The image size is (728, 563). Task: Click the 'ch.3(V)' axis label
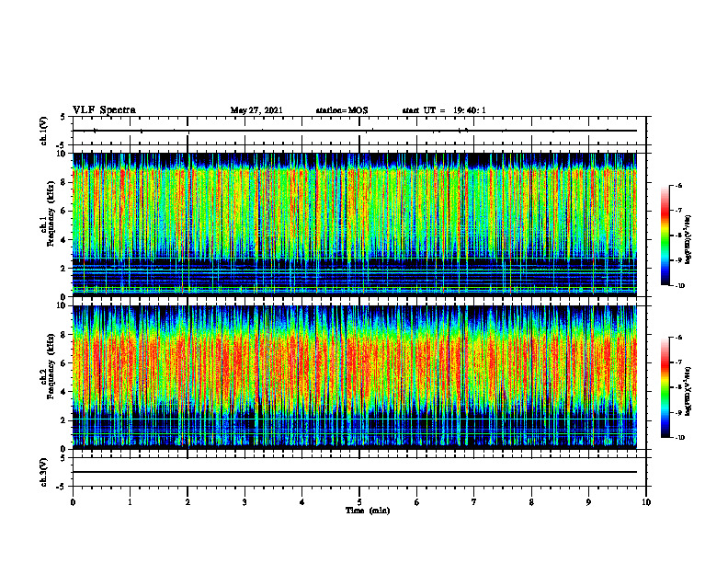click(x=44, y=472)
